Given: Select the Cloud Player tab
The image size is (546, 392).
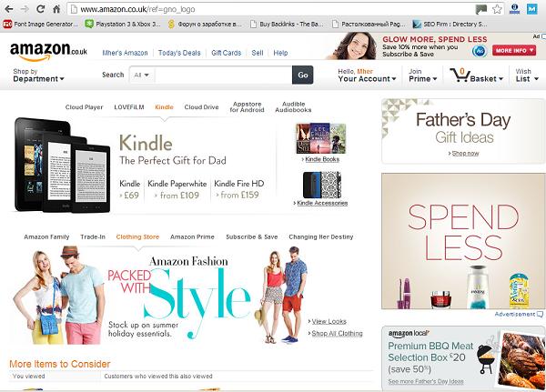Looking at the screenshot, I should (x=85, y=107).
